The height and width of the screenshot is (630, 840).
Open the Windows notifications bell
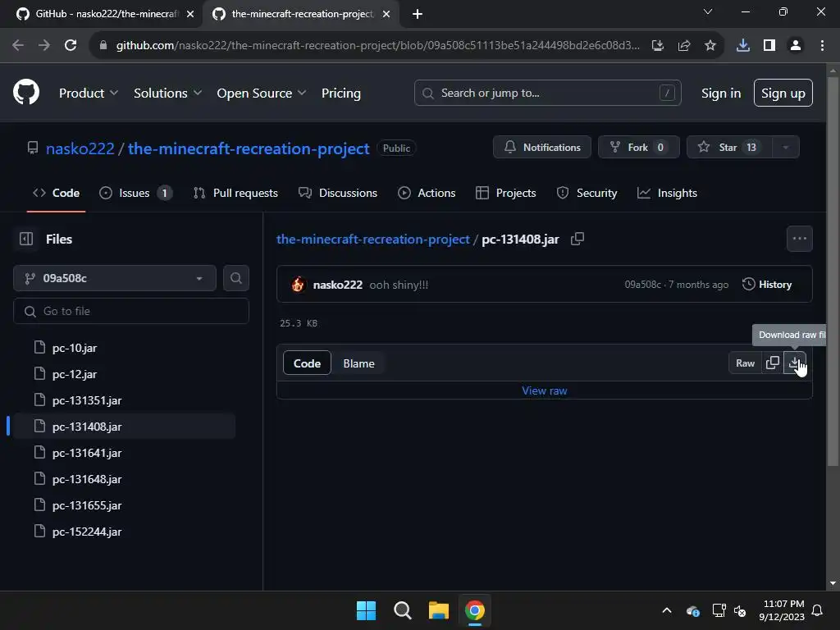tap(817, 610)
